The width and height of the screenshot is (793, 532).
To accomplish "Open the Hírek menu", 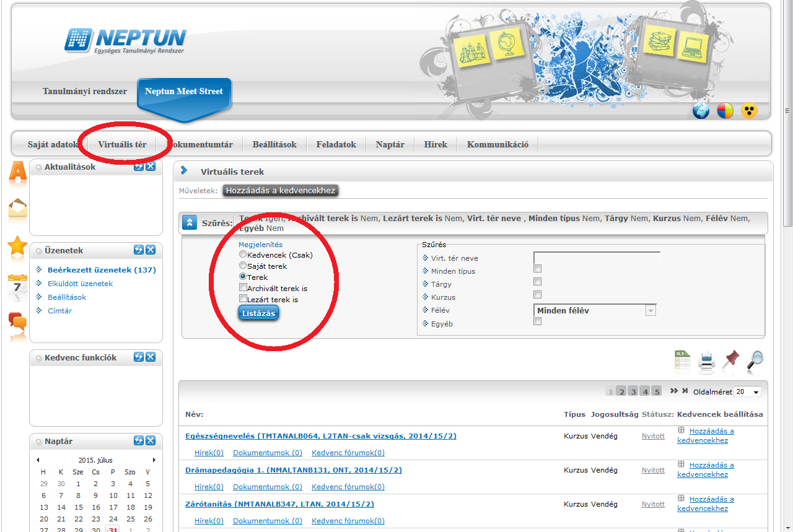I will (436, 144).
